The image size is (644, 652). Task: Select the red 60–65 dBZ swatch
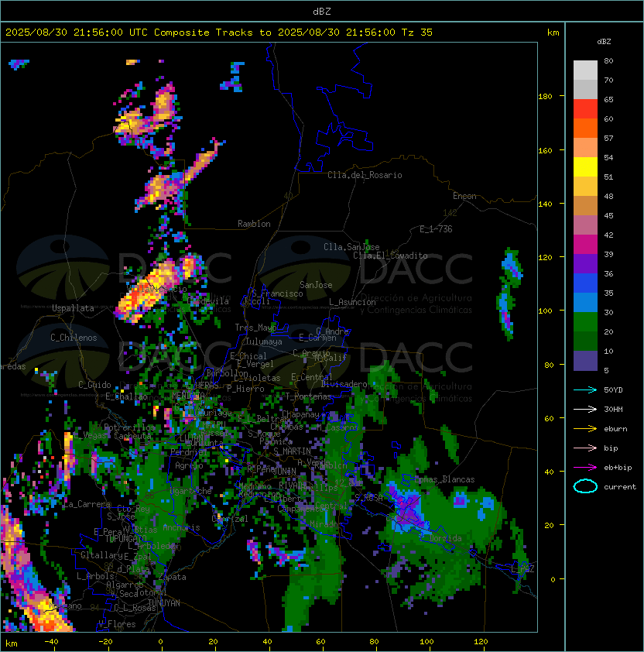click(x=585, y=109)
